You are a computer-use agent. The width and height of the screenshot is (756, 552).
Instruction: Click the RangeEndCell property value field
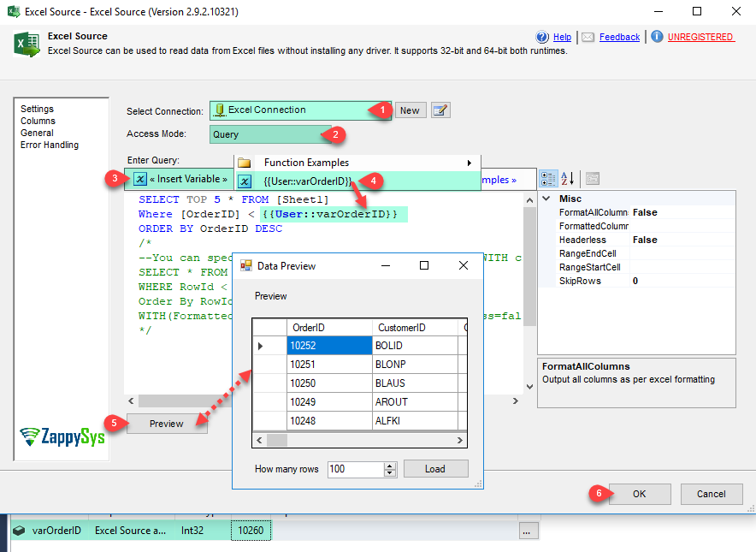tap(682, 253)
